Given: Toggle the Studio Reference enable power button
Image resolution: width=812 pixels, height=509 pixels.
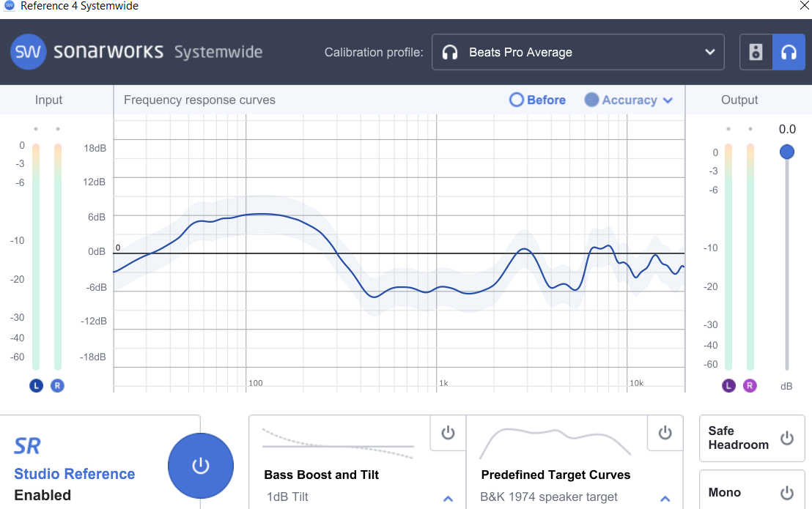Looking at the screenshot, I should (200, 466).
